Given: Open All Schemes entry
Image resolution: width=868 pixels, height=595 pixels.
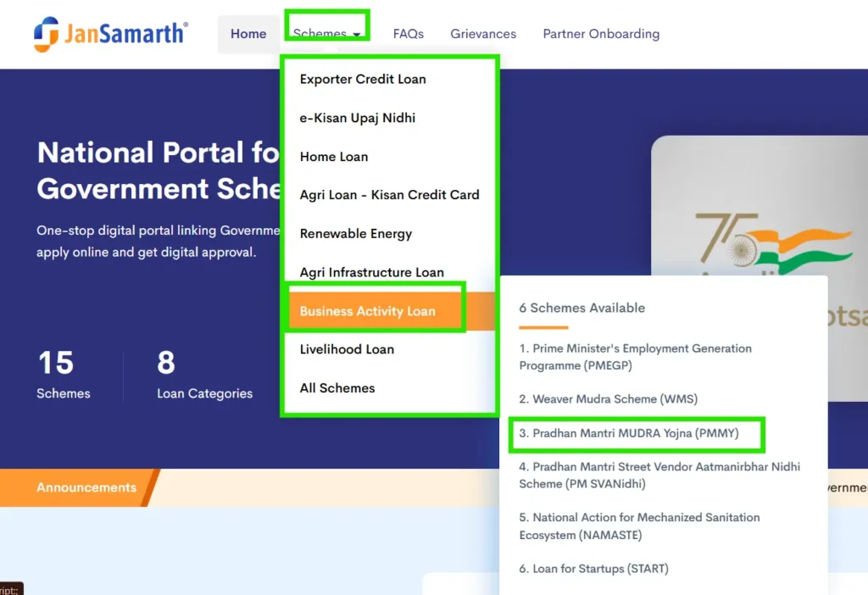Looking at the screenshot, I should (337, 388).
